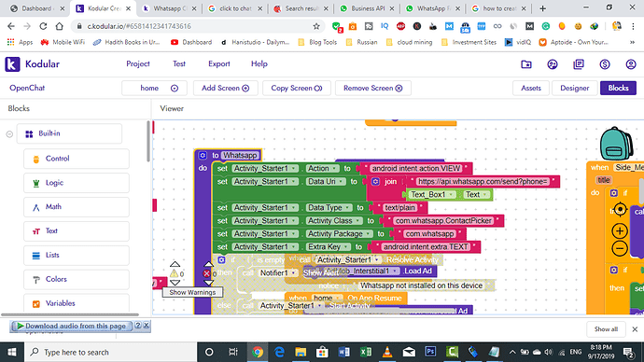Screen dimensions: 644x362
Task: Switch to the Designer view
Action: tap(574, 89)
